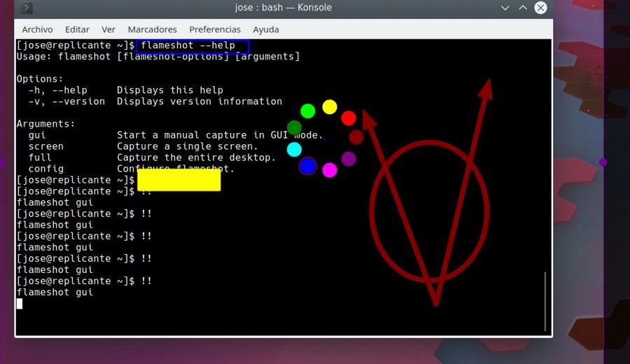Viewport: 630px width, 364px height.
Task: Click the right-edge purple selection handle
Action: pyautogui.click(x=603, y=162)
